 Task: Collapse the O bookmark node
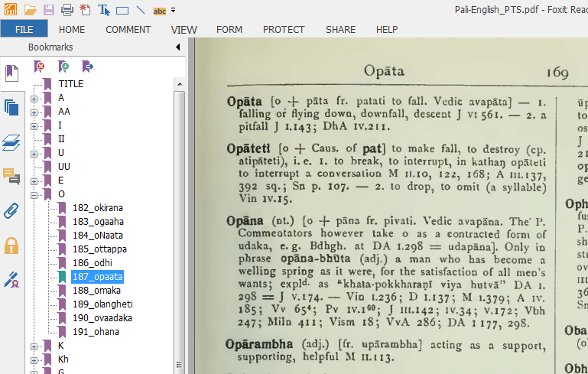point(34,196)
